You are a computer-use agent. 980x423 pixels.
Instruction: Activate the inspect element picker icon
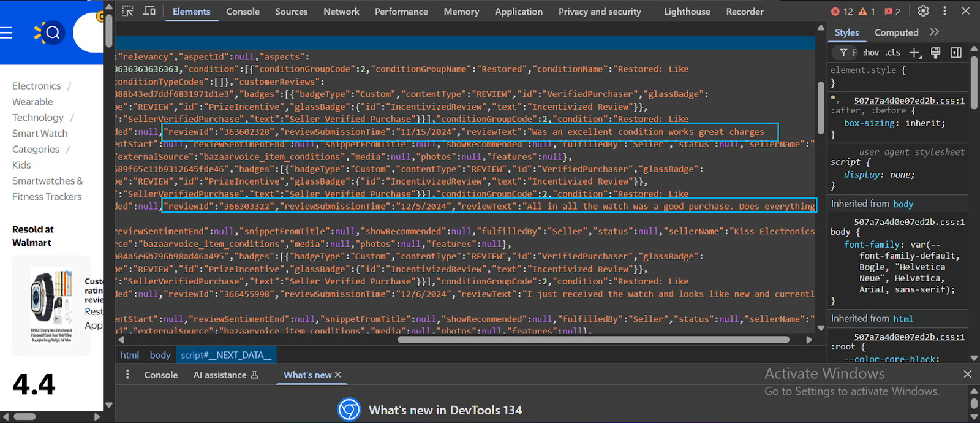coord(127,11)
